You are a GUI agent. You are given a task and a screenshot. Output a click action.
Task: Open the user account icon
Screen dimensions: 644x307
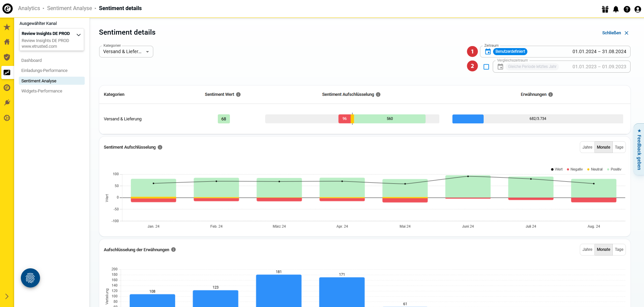click(638, 9)
